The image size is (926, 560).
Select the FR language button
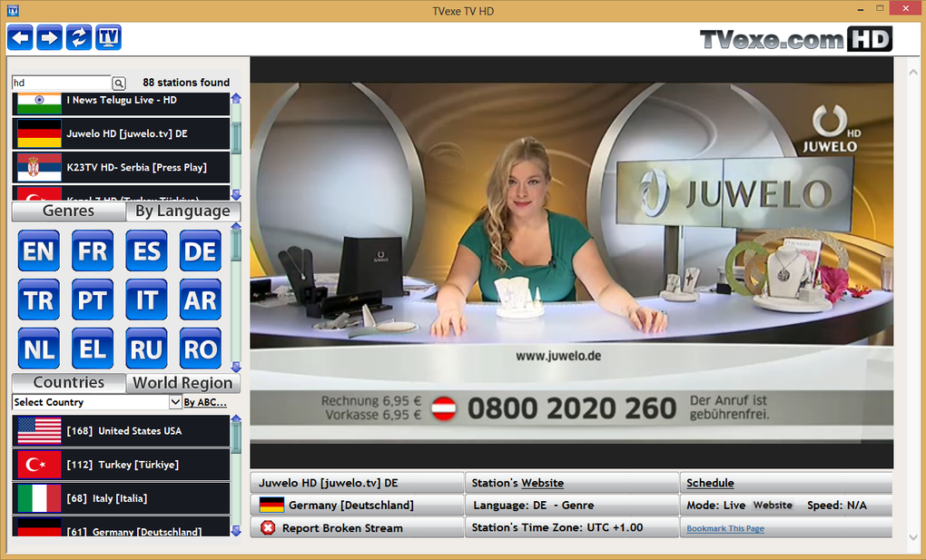pos(93,251)
